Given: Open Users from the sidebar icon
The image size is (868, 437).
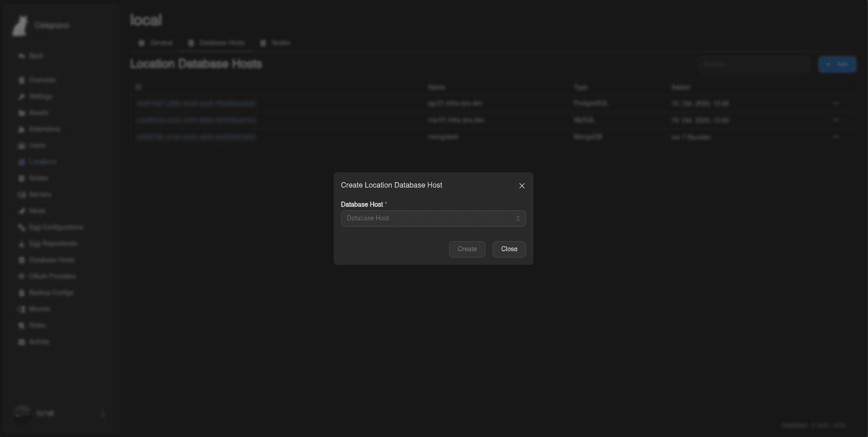Looking at the screenshot, I should pos(21,146).
